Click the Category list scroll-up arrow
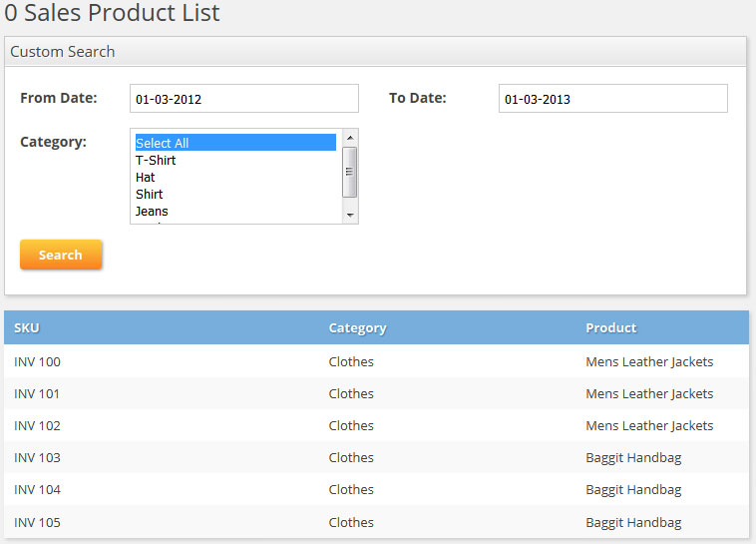The height and width of the screenshot is (544, 756). [350, 137]
